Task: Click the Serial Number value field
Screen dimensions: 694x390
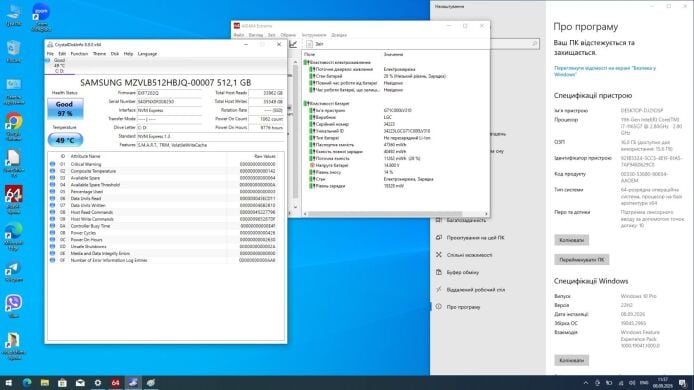Action: [169, 102]
